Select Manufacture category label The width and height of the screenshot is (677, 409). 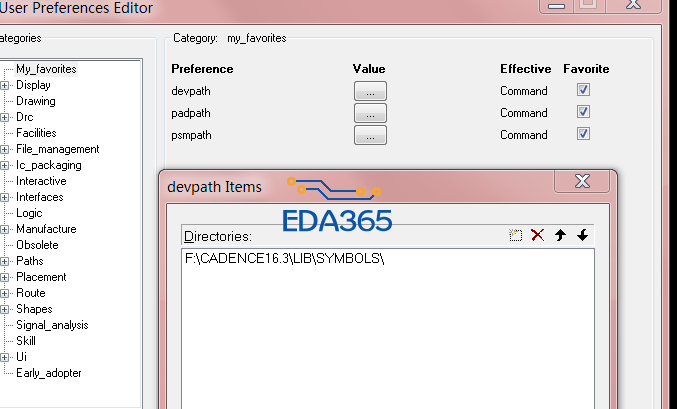pyautogui.click(x=46, y=229)
